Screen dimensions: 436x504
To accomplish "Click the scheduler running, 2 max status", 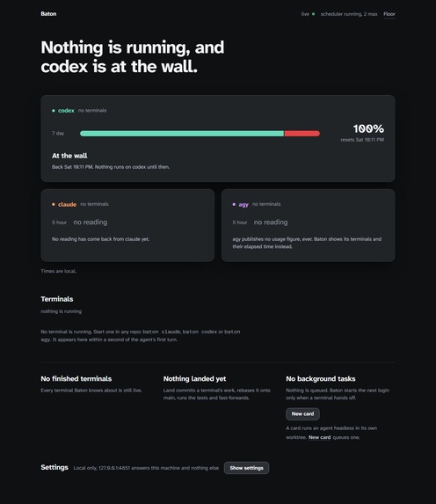I will [x=349, y=14].
